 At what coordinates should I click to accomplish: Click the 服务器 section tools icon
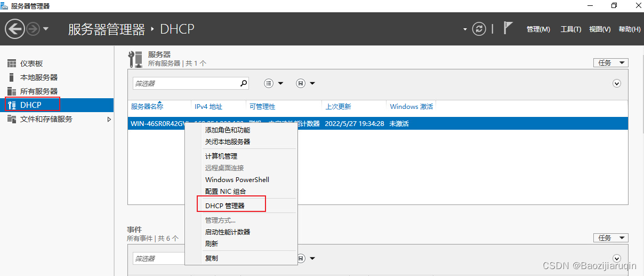[135, 59]
